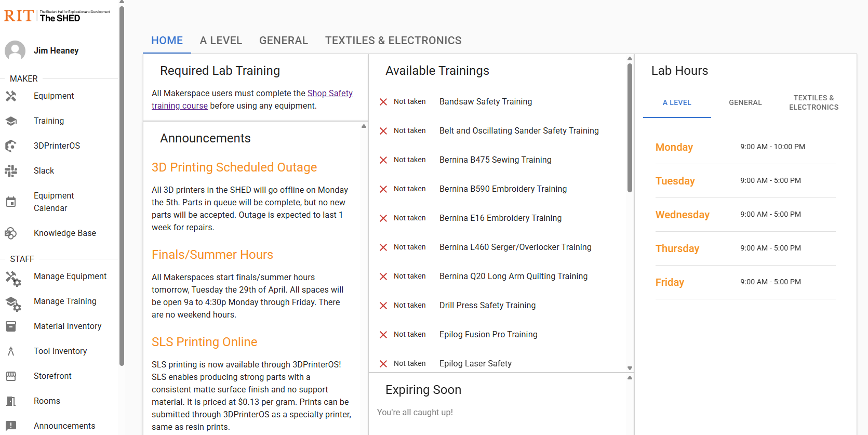Open Bandsaw Safety Training entry

coord(485,102)
